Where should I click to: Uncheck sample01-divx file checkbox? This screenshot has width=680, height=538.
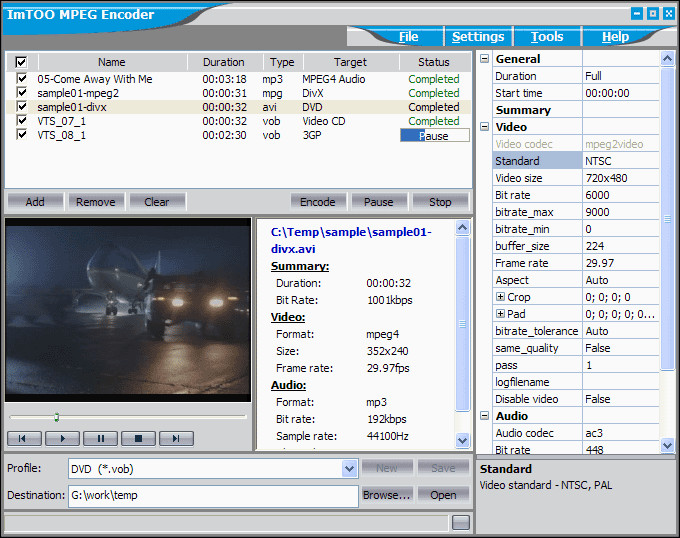[x=21, y=107]
